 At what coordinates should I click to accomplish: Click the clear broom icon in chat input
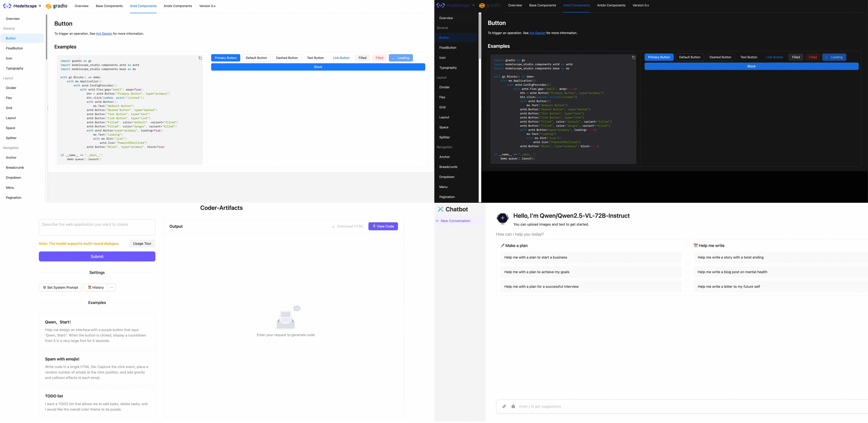(x=513, y=406)
